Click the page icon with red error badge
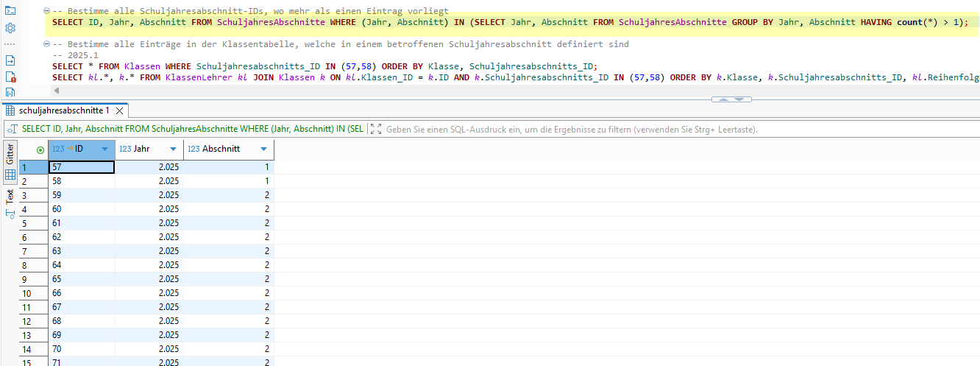Screen dimensions: 980x366 pyautogui.click(x=10, y=77)
